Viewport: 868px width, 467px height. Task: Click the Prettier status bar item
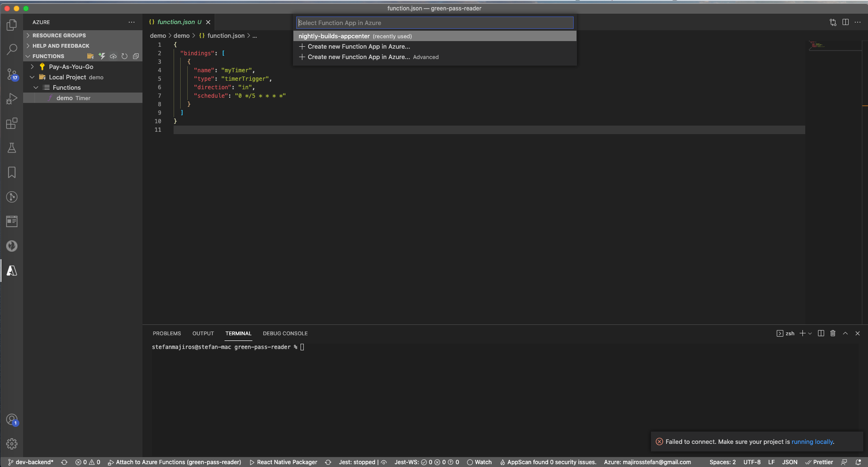coord(819,462)
